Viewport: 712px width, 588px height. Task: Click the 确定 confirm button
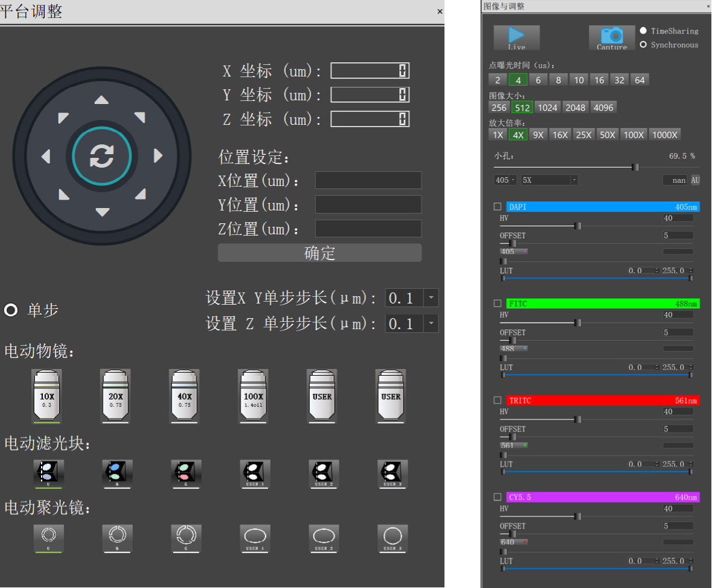[320, 253]
